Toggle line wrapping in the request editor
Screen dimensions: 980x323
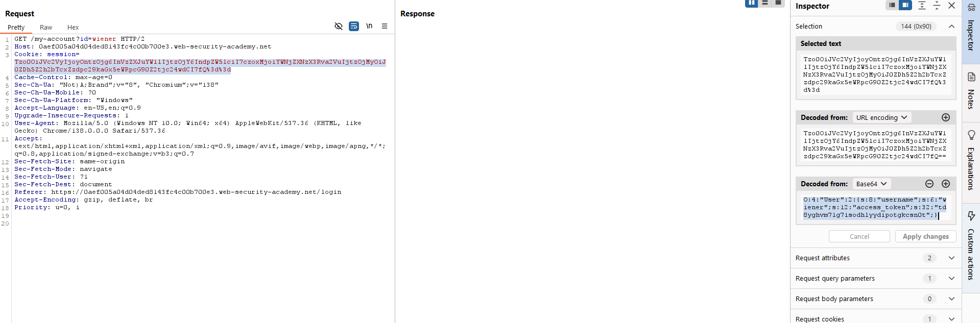click(x=354, y=26)
